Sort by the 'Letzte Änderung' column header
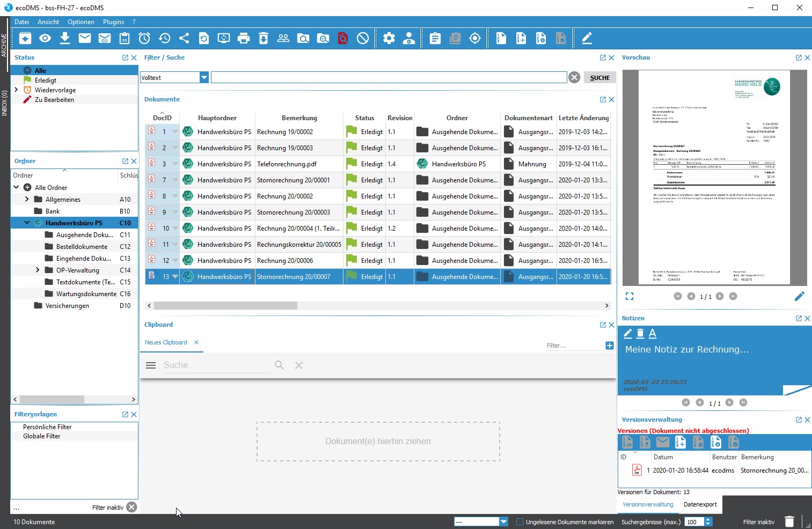The height and width of the screenshot is (529, 812). [583, 117]
